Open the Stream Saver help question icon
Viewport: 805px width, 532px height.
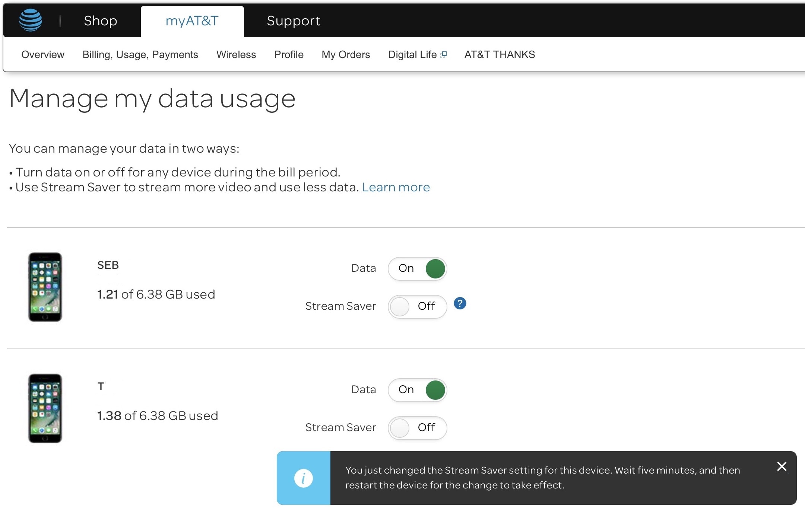tap(460, 304)
